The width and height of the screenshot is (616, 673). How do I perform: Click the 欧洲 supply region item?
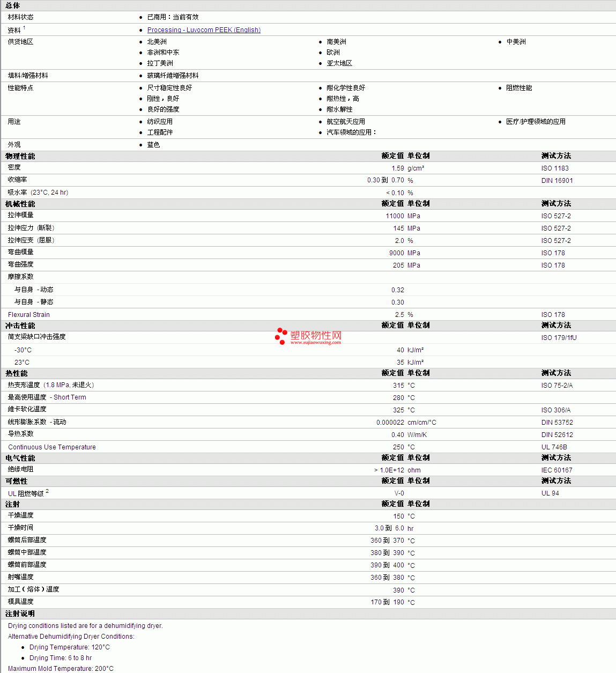[333, 53]
